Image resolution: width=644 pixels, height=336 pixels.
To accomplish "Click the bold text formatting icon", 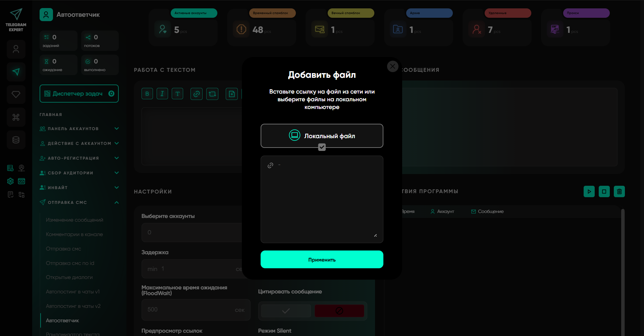I will pos(147,94).
